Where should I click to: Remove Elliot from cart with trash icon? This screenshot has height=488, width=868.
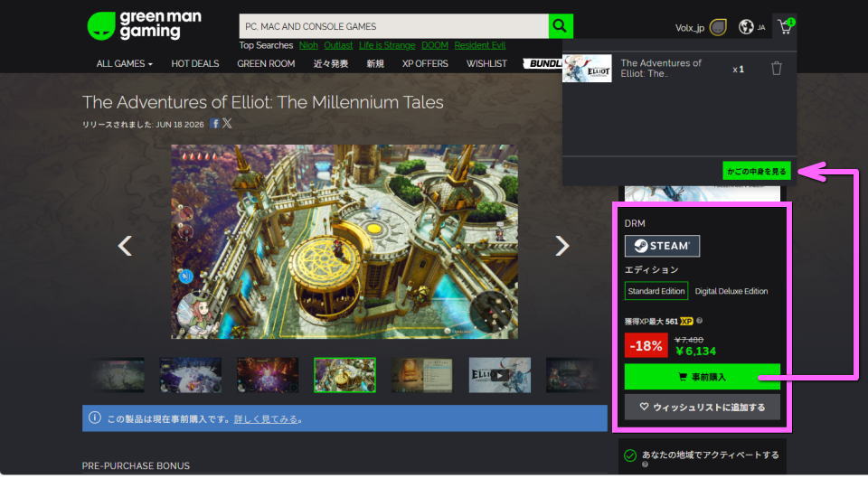776,69
